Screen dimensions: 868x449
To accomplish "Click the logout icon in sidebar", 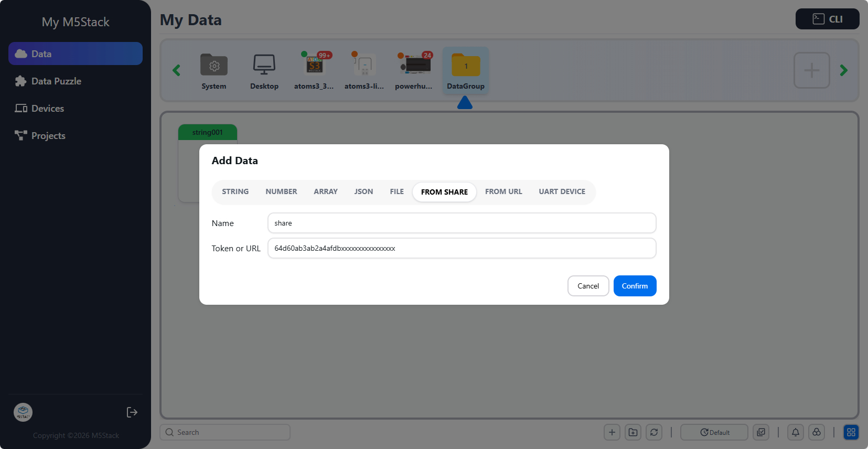I will [x=132, y=412].
